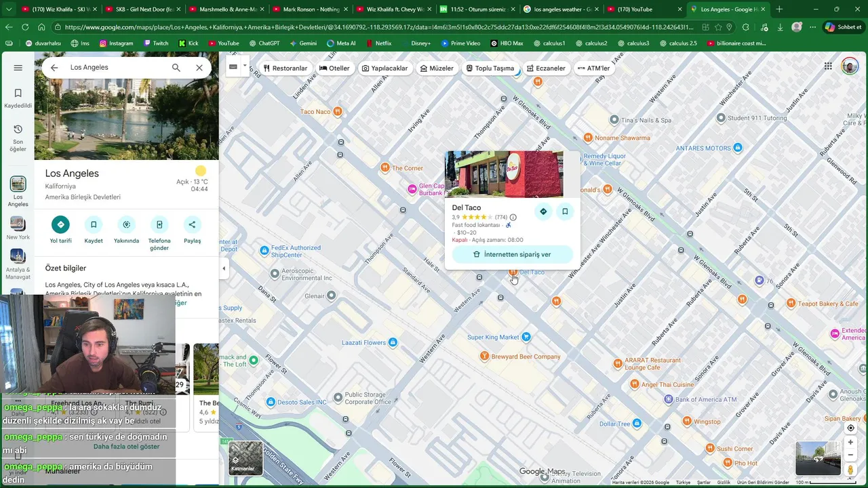Open the Street View preview thumbnail
Viewport: 868px width, 488px height.
click(818, 459)
